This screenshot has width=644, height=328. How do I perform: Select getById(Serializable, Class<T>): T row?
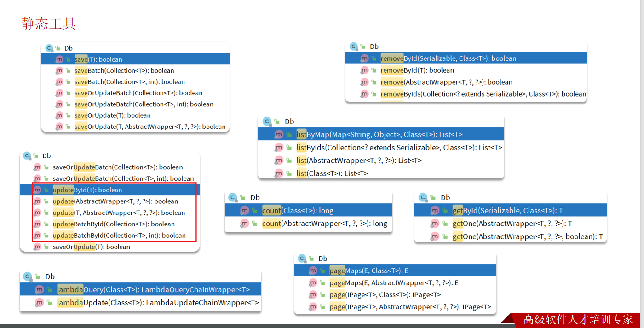511,211
